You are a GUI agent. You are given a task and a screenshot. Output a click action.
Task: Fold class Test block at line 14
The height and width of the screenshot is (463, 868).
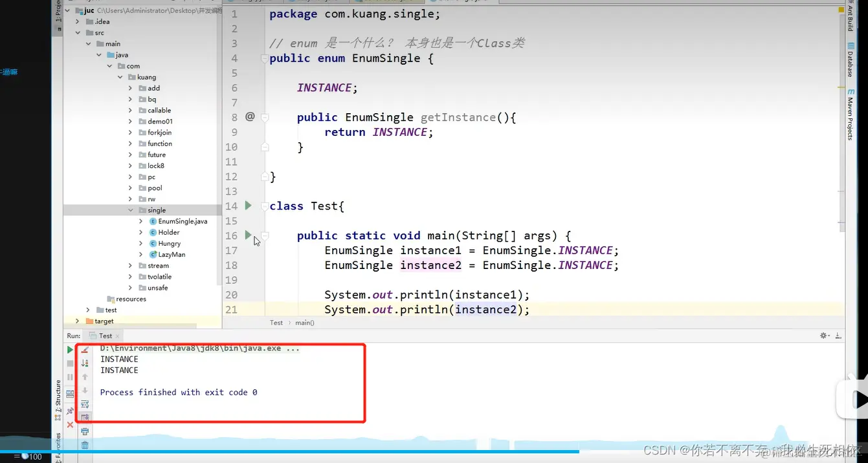[264, 206]
